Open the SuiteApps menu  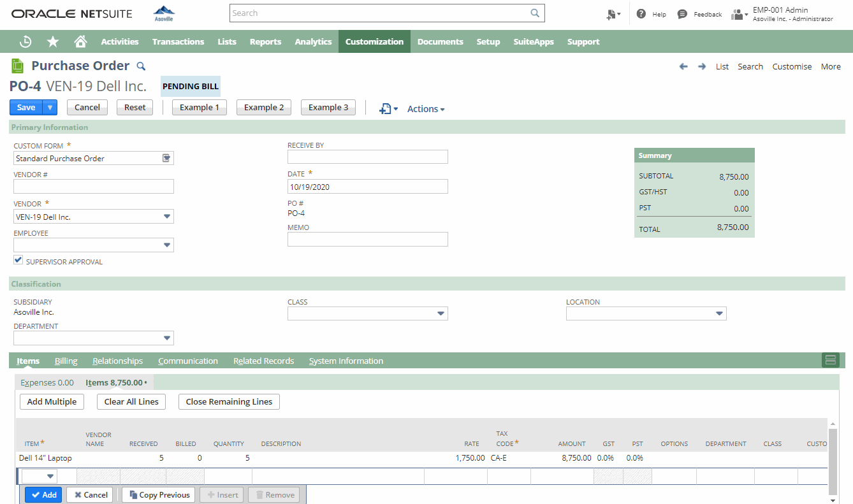pyautogui.click(x=534, y=41)
